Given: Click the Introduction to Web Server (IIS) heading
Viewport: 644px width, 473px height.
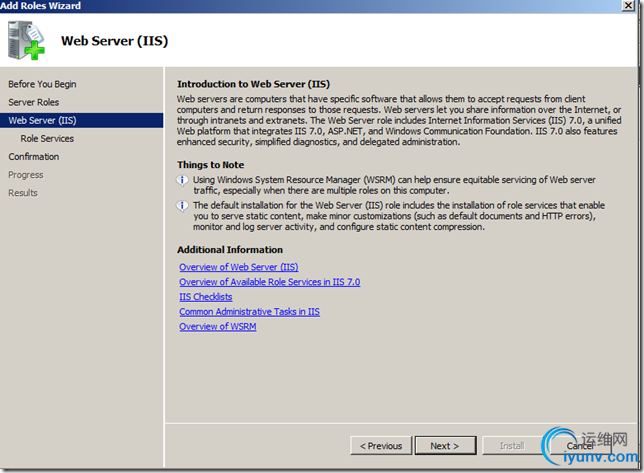Looking at the screenshot, I should point(253,84).
